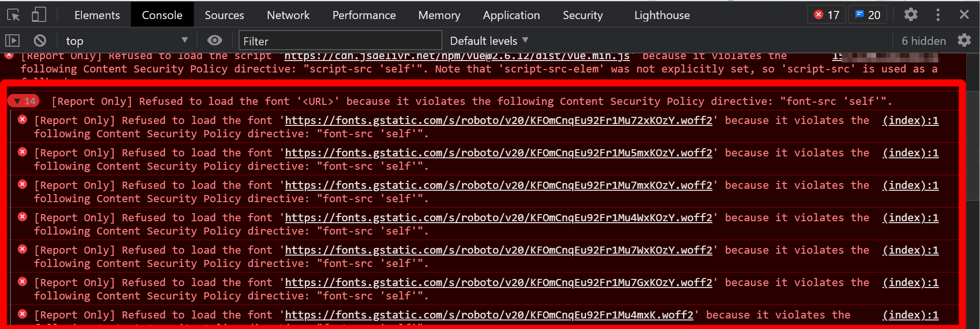Viewport: 980px width, 329px height.
Task: Click the (index):1 source link of the KFOmCnqEu92Fr1Mu7GxKOzY.woff2 error
Action: (910, 283)
